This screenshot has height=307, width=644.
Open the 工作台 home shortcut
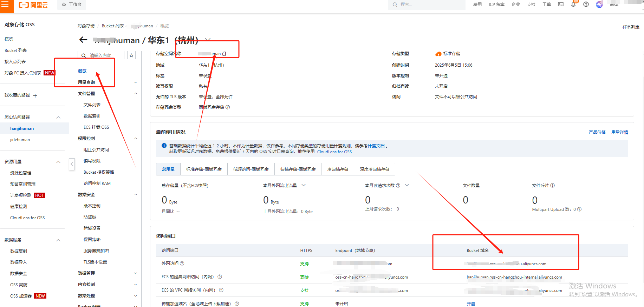coord(72,5)
